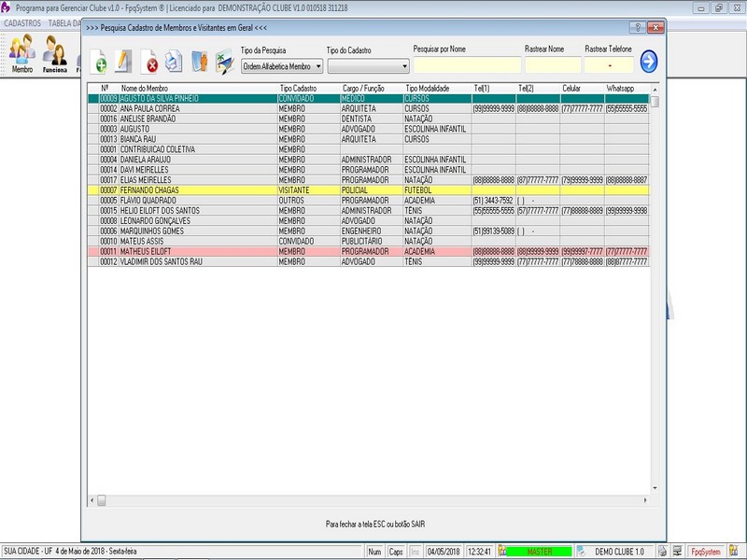Open Membro icon in main toolbar
This screenshot has height=560, width=747.
[21, 54]
